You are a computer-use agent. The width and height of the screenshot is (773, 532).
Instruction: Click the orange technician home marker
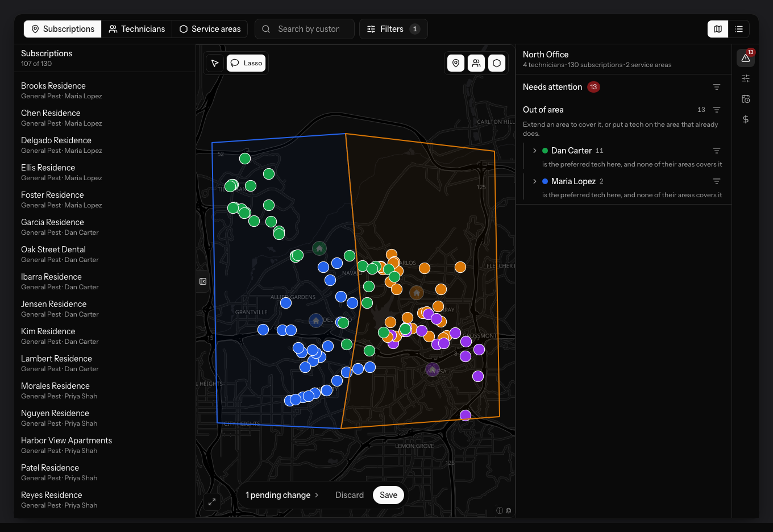pyautogui.click(x=417, y=293)
